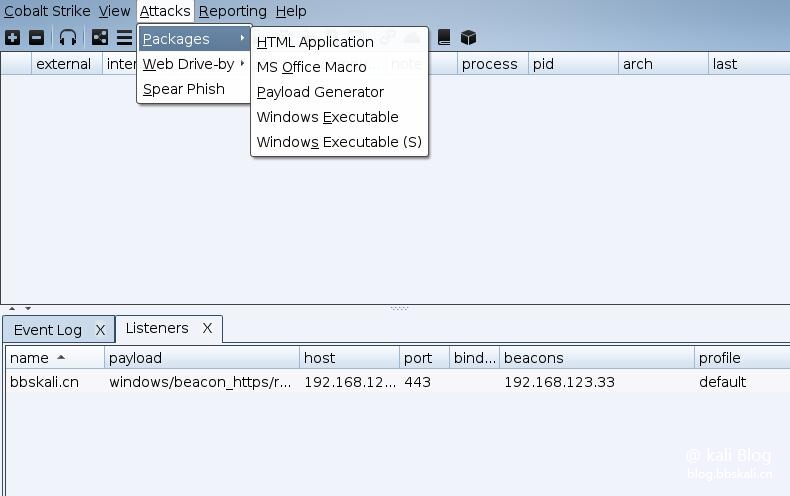Sort sessions by external column
790x496 pixels.
(x=67, y=64)
